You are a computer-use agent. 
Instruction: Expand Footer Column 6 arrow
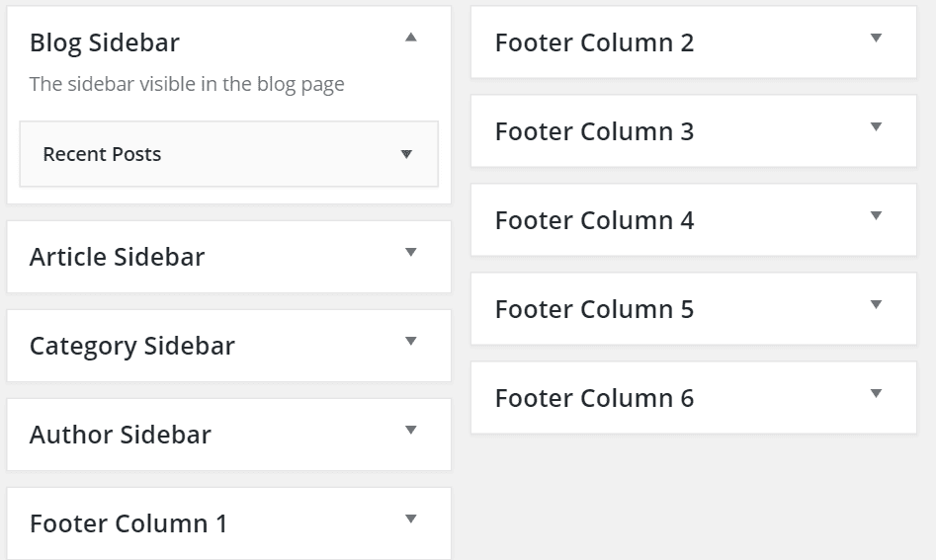pyautogui.click(x=876, y=394)
